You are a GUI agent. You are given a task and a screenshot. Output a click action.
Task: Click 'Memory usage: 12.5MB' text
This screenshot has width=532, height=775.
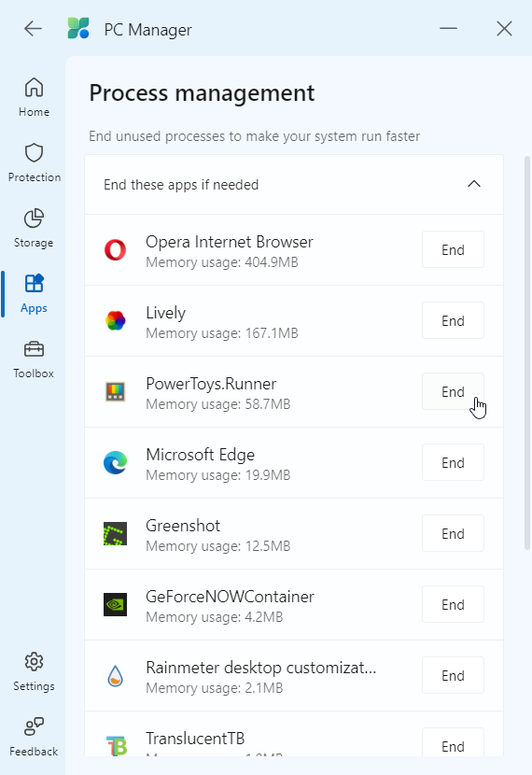click(x=217, y=546)
